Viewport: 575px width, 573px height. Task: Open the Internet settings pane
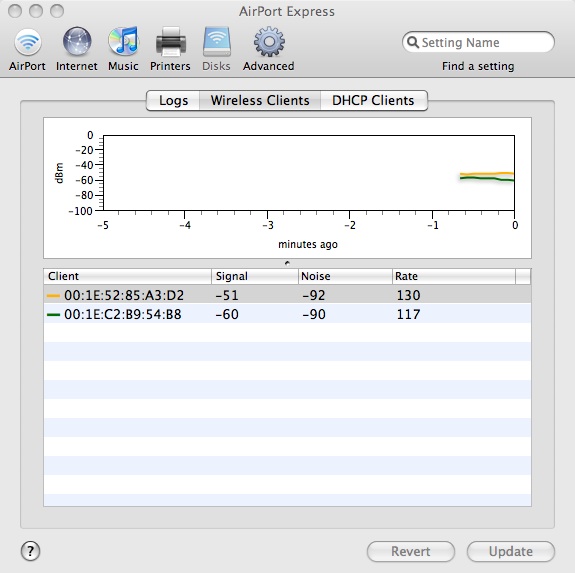(x=77, y=49)
